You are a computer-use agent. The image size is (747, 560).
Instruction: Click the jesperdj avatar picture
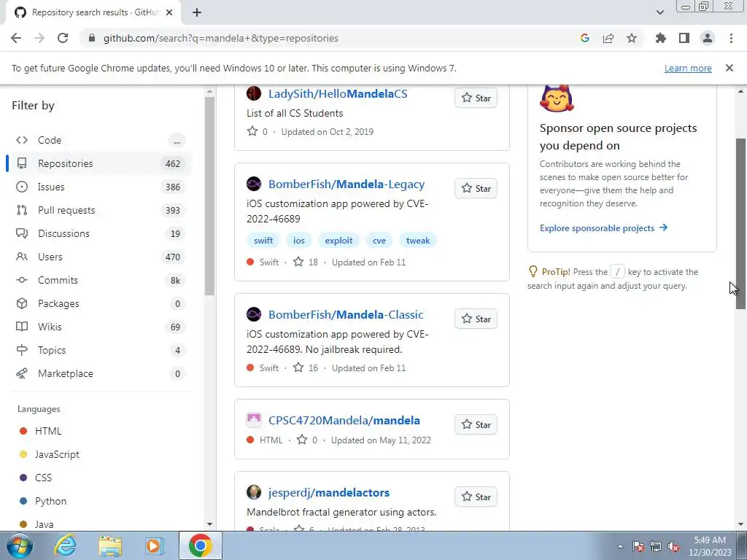254,492
